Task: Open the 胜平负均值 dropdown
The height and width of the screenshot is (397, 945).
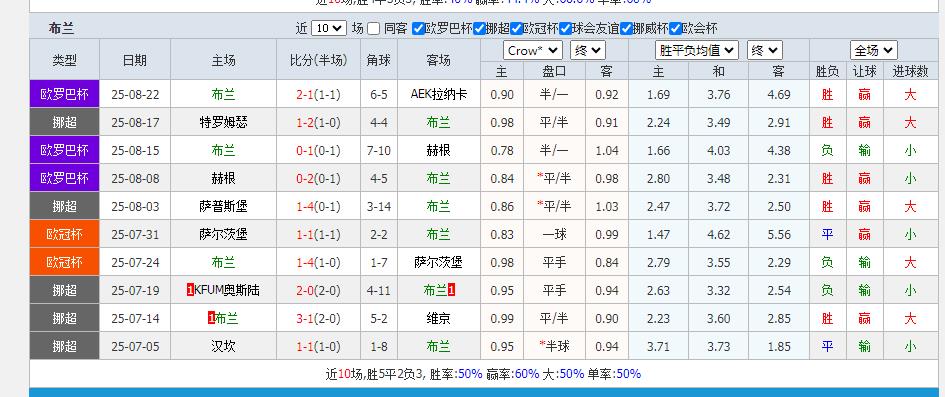Action: [697, 51]
